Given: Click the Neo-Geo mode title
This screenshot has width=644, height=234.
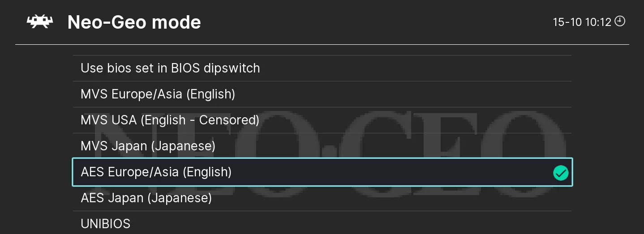Looking at the screenshot, I should tap(134, 22).
